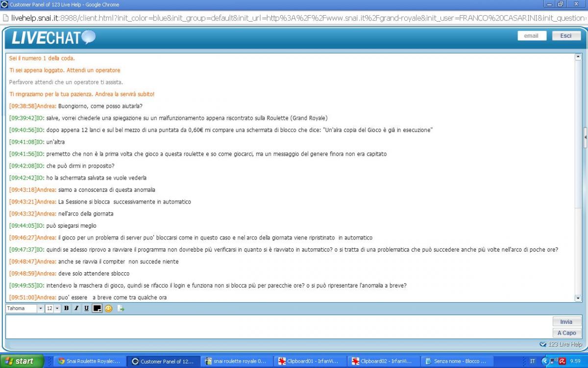Click the email button in header
Viewport: 588px width, 368px height.
point(532,36)
